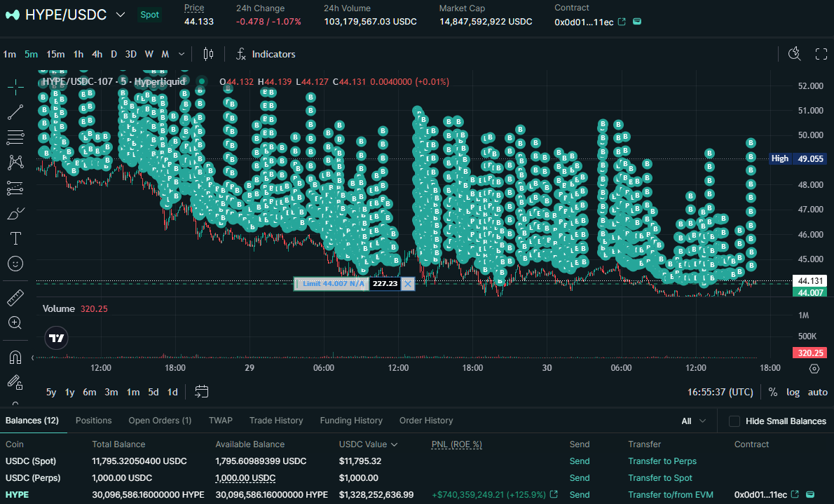Click Send for USDC (Spot)

(x=579, y=461)
